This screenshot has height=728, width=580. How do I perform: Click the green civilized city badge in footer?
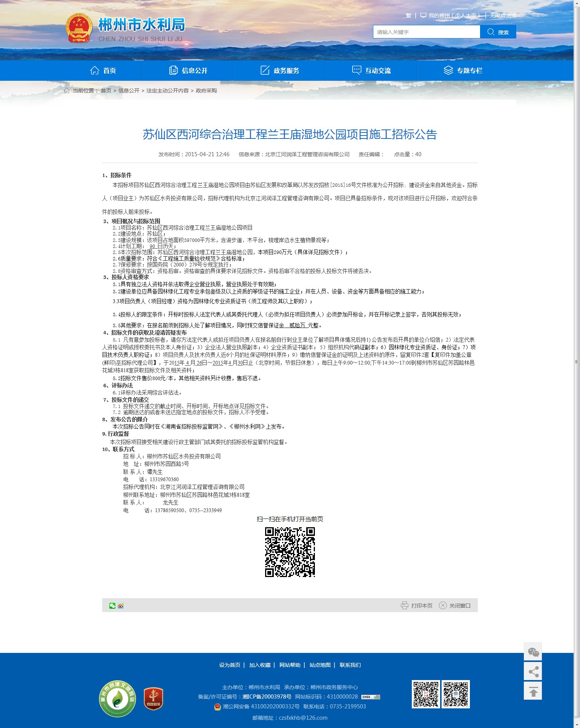pos(117,699)
